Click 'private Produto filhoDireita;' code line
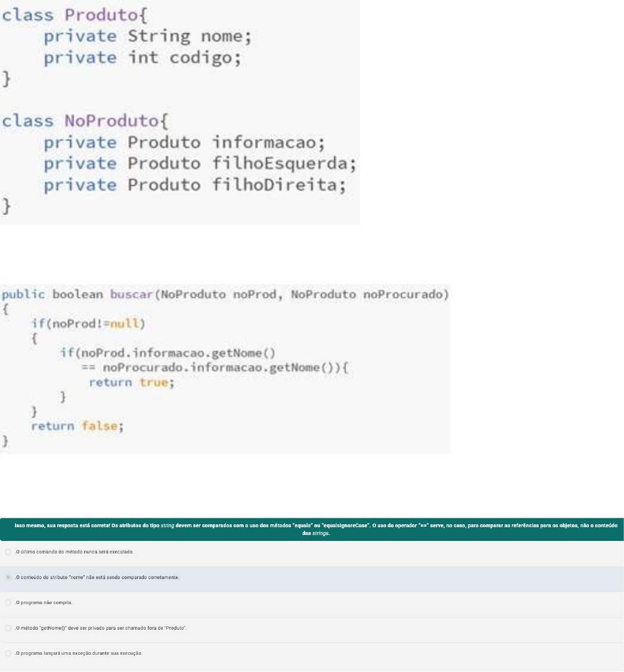Screen dimensions: 624x672 pyautogui.click(x=194, y=185)
